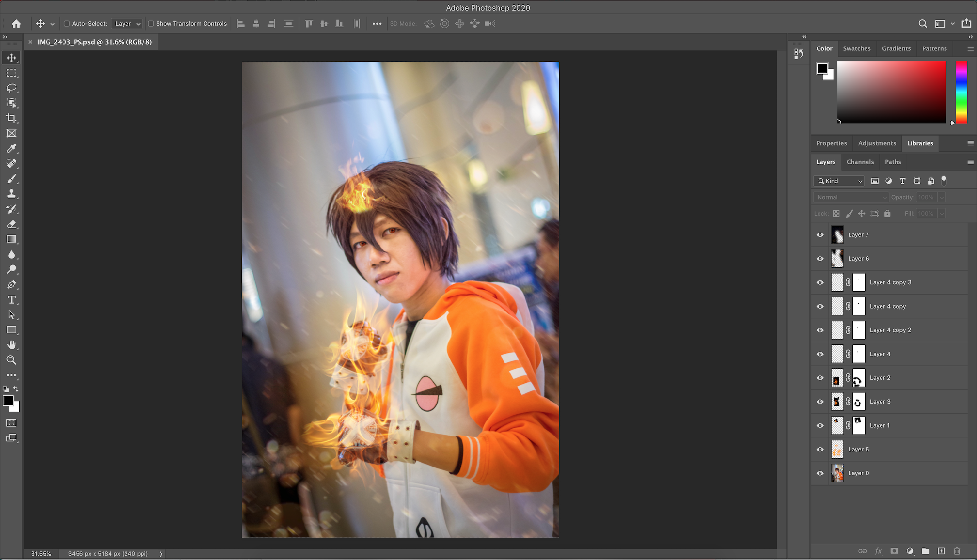
Task: Select the Frame tool
Action: coord(12,133)
